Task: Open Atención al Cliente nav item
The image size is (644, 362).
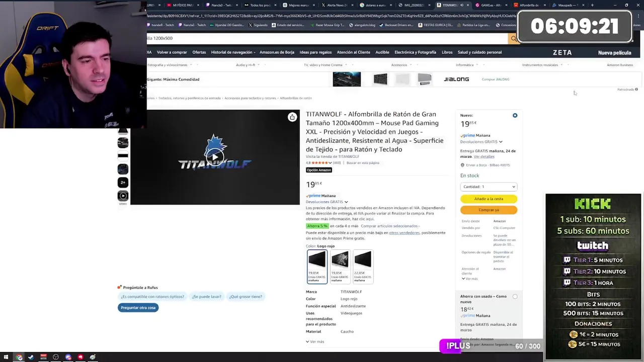Action: [x=353, y=52]
